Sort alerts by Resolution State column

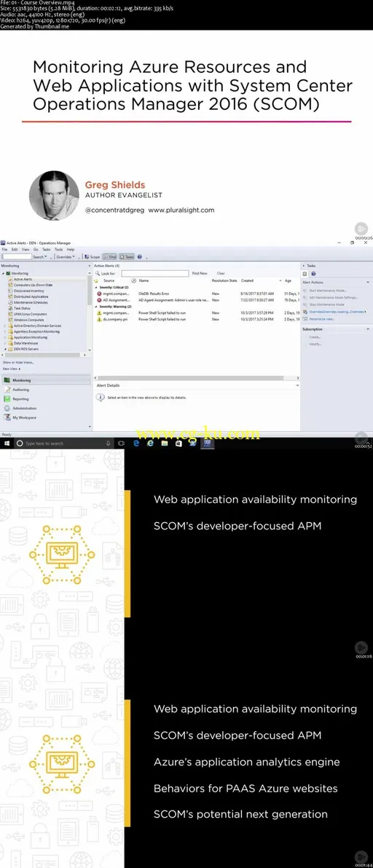[224, 280]
